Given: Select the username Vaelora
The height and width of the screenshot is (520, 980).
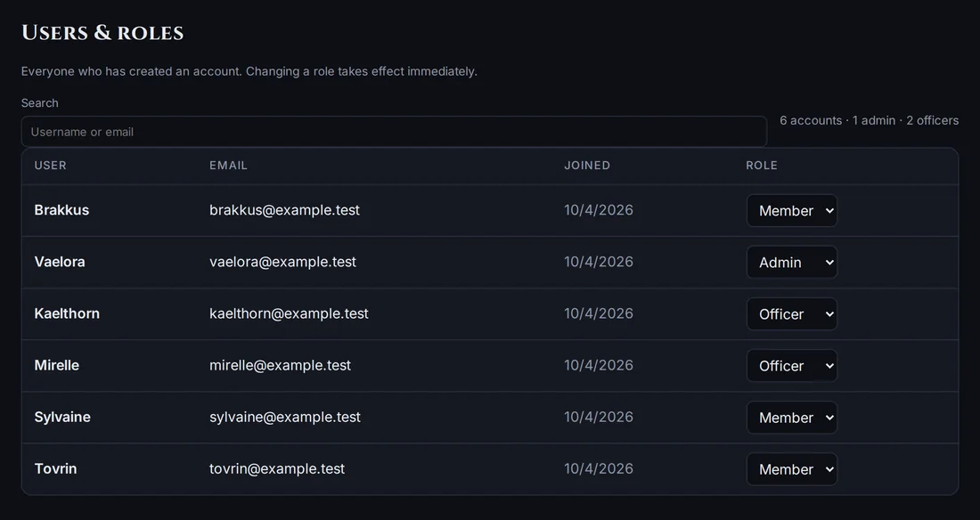Looking at the screenshot, I should pos(60,262).
